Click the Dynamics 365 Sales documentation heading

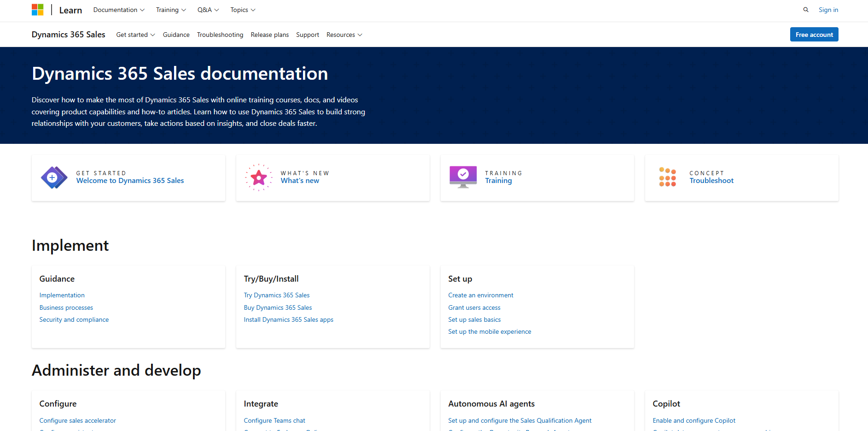click(180, 74)
